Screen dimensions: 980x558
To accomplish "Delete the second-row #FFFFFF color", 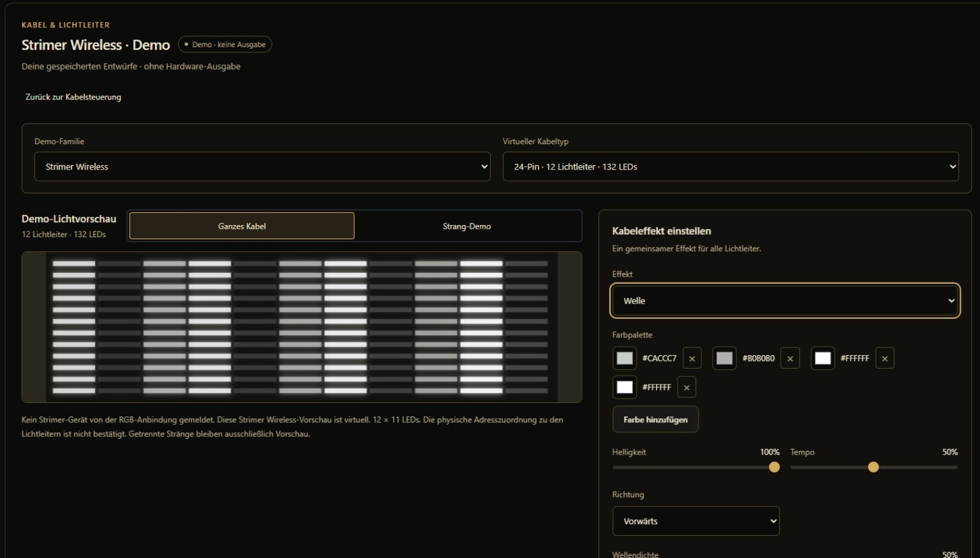I will click(687, 387).
